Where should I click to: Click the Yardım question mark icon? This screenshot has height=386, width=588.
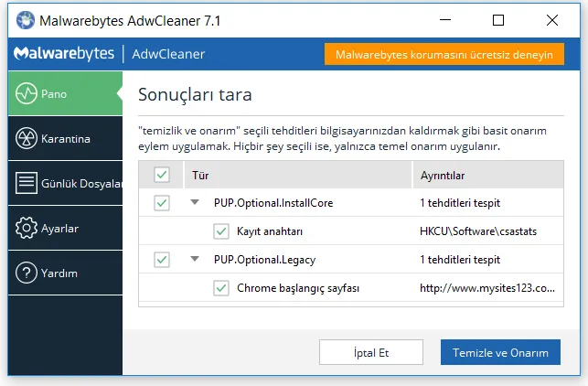click(x=27, y=273)
